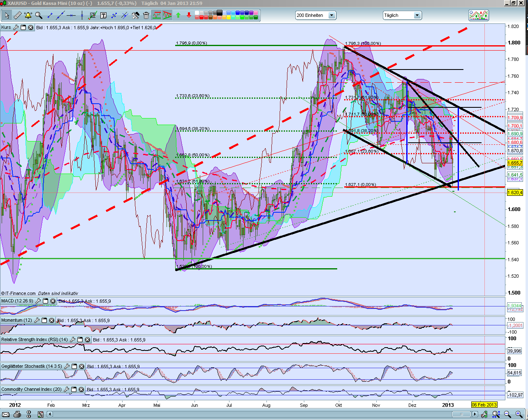Click the Commodity Channel Index (20) label
528x420 pixels.
click(x=32, y=389)
